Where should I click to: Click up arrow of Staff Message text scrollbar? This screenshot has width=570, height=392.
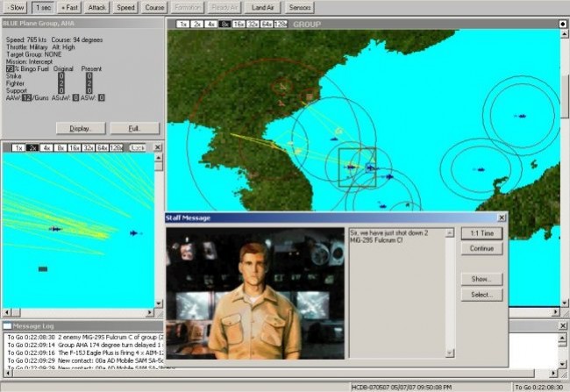(450, 232)
